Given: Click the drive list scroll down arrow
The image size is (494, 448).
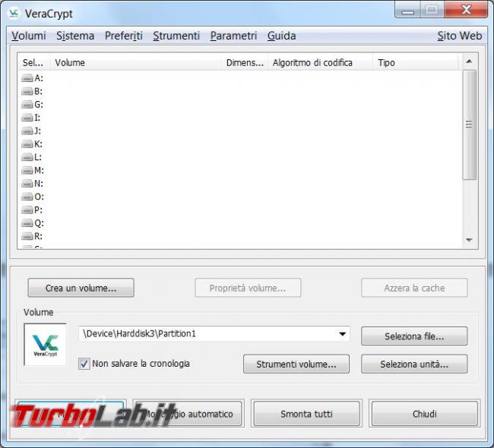Looking at the screenshot, I should [x=469, y=240].
